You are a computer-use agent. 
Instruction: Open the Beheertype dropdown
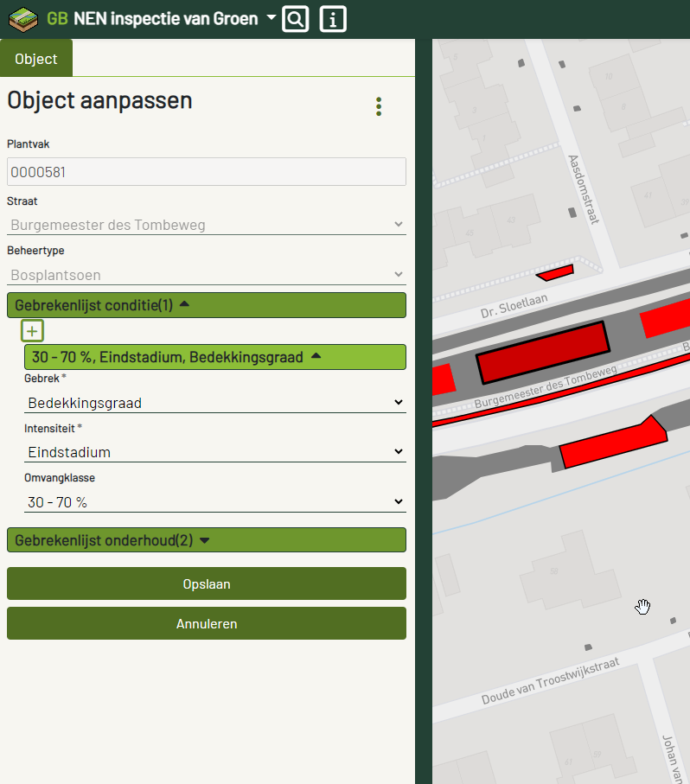tap(206, 275)
